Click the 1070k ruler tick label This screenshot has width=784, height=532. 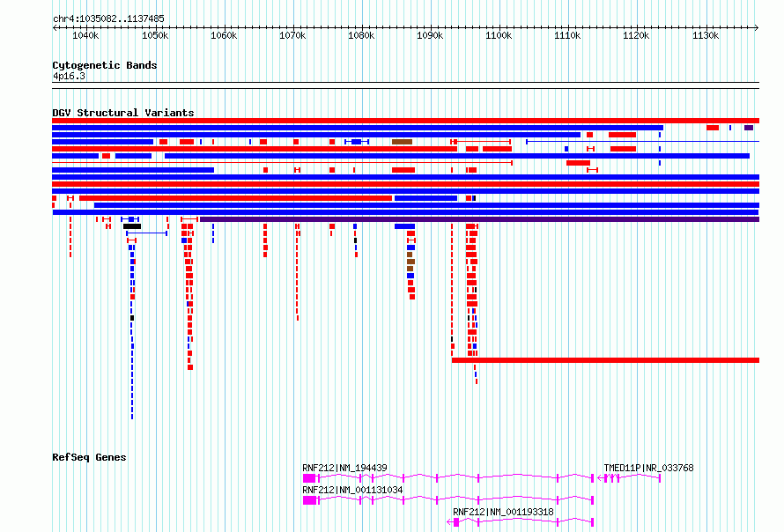(292, 36)
